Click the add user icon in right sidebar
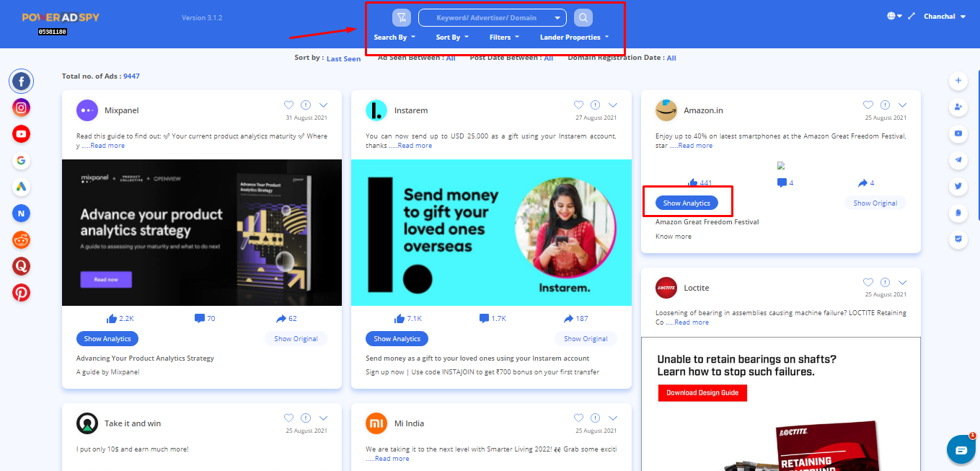Screen dimensions: 980x471 pyautogui.click(x=958, y=107)
